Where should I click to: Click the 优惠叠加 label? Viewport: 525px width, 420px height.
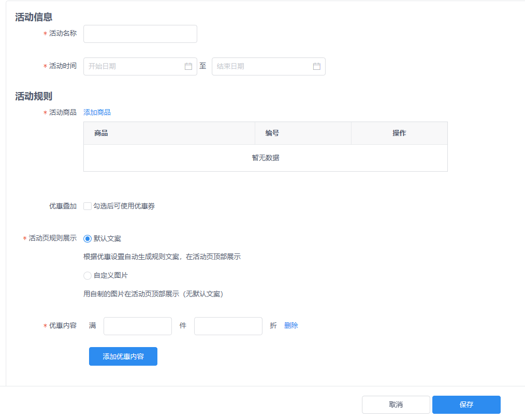(x=63, y=206)
